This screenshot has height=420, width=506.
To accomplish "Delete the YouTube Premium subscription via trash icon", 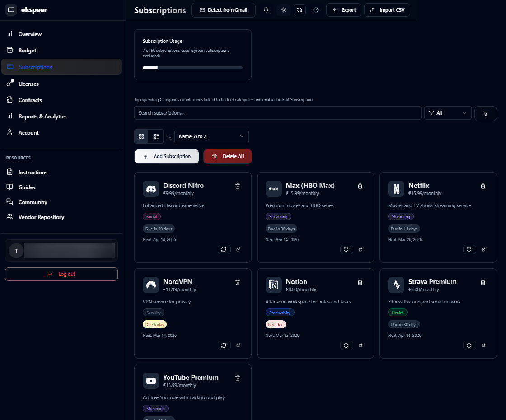I will tap(238, 378).
